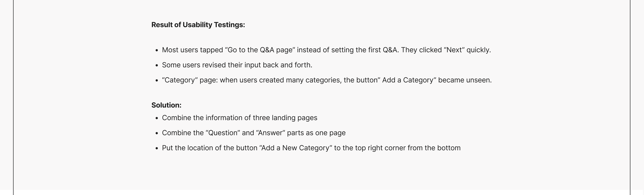This screenshot has width=644, height=195.
Task: Click the bullet dot before 'Combine the information'
Action: coord(157,118)
